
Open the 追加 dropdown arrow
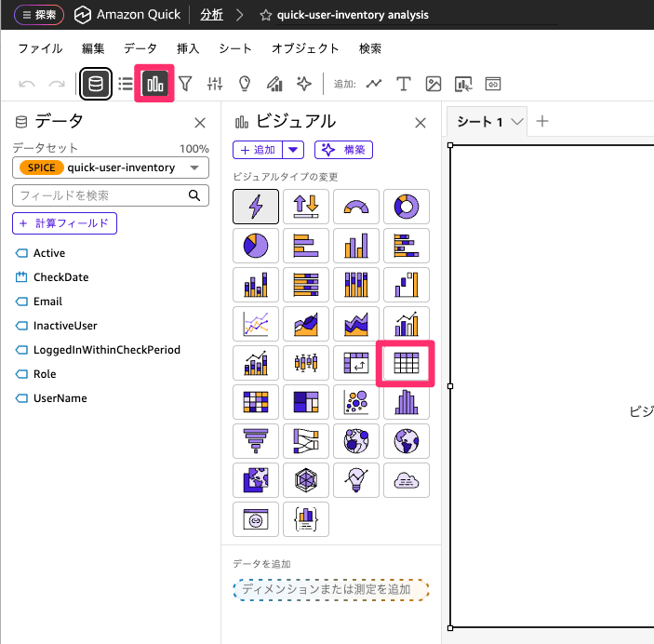[293, 150]
